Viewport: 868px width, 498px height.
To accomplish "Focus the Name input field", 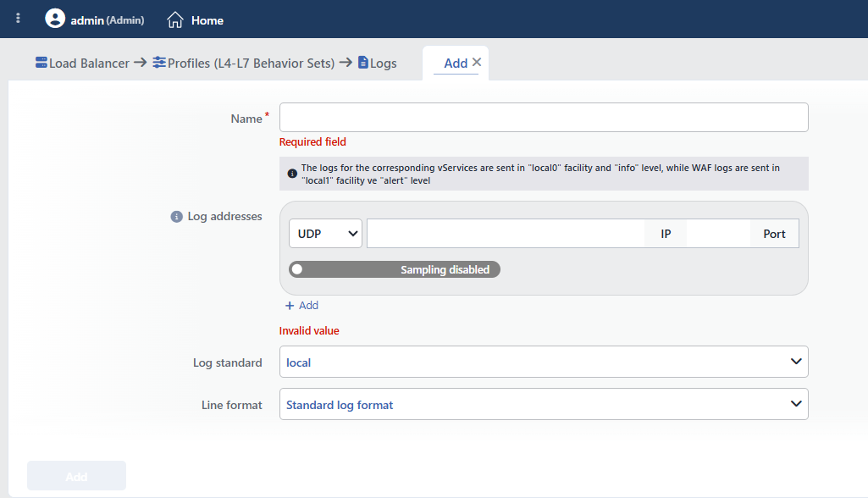I will coord(544,118).
